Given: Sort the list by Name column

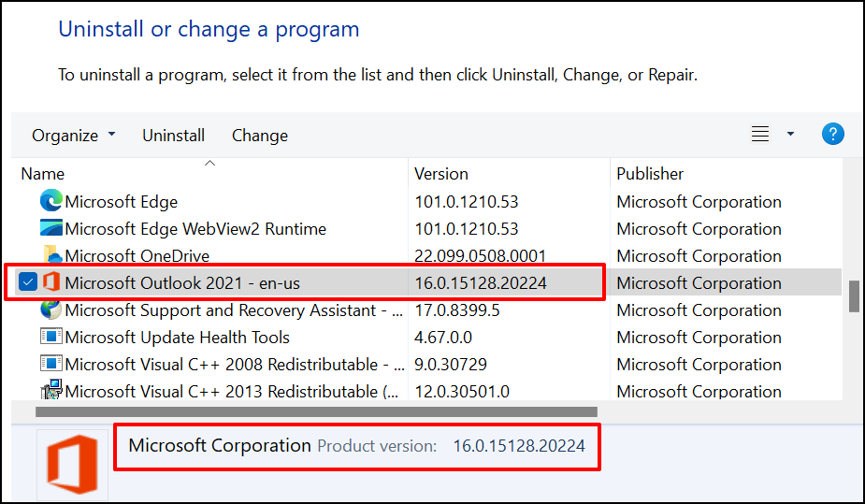Looking at the screenshot, I should tap(43, 174).
